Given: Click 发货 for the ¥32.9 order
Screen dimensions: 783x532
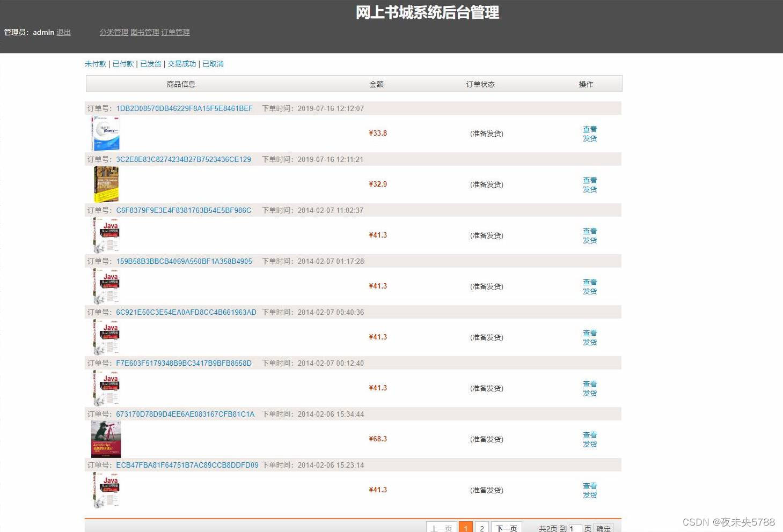Looking at the screenshot, I should click(590, 189).
